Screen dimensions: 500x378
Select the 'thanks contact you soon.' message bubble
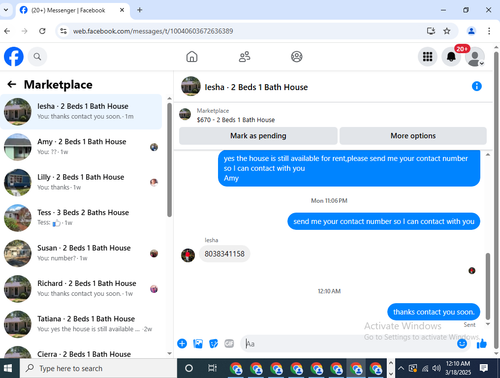click(x=433, y=312)
